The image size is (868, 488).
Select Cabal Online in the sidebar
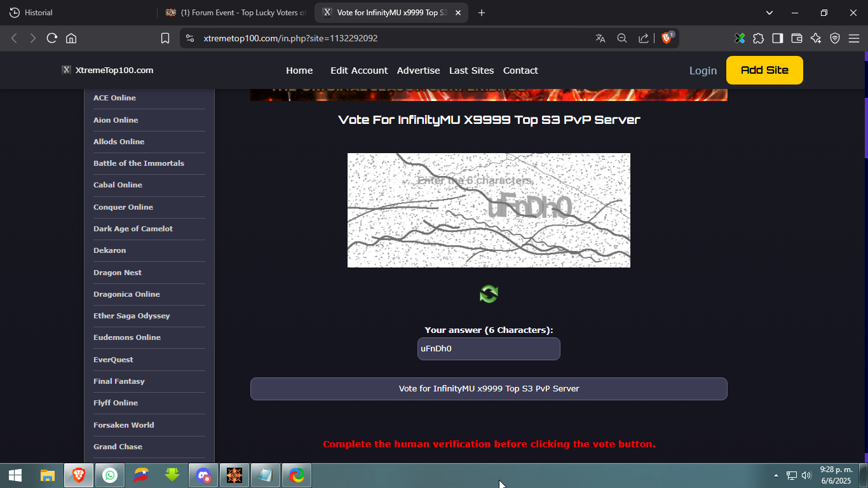(x=118, y=185)
